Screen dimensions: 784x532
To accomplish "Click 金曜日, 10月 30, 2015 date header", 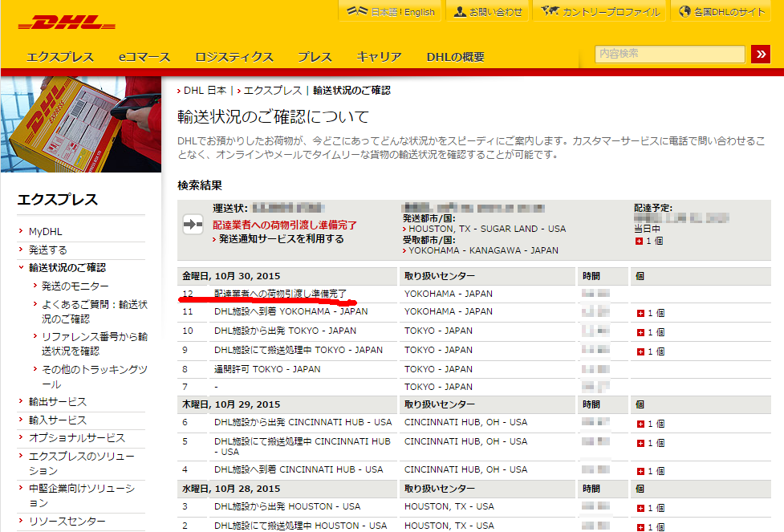I will pos(231,276).
